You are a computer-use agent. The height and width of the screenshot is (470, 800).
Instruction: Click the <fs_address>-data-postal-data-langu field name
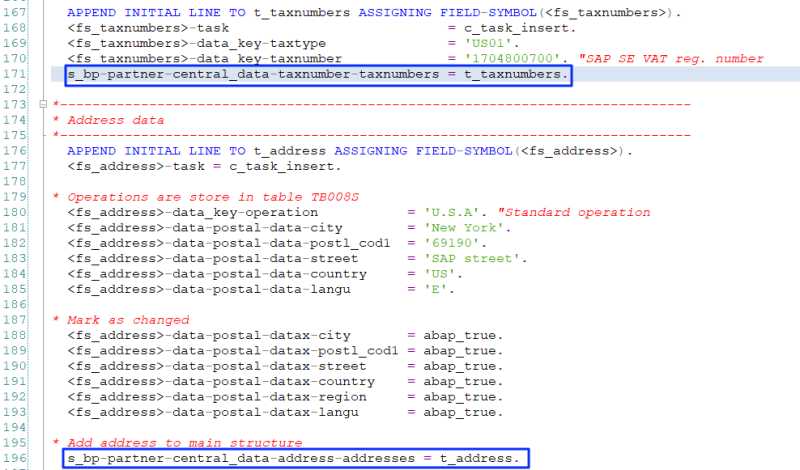click(x=209, y=289)
